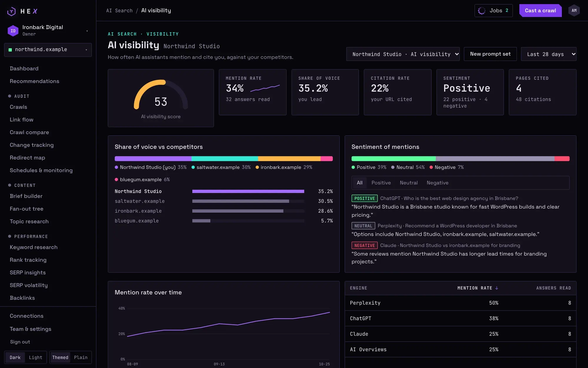588x368 pixels.
Task: Click the Mention Rate sort arrow
Action: pos(497,288)
